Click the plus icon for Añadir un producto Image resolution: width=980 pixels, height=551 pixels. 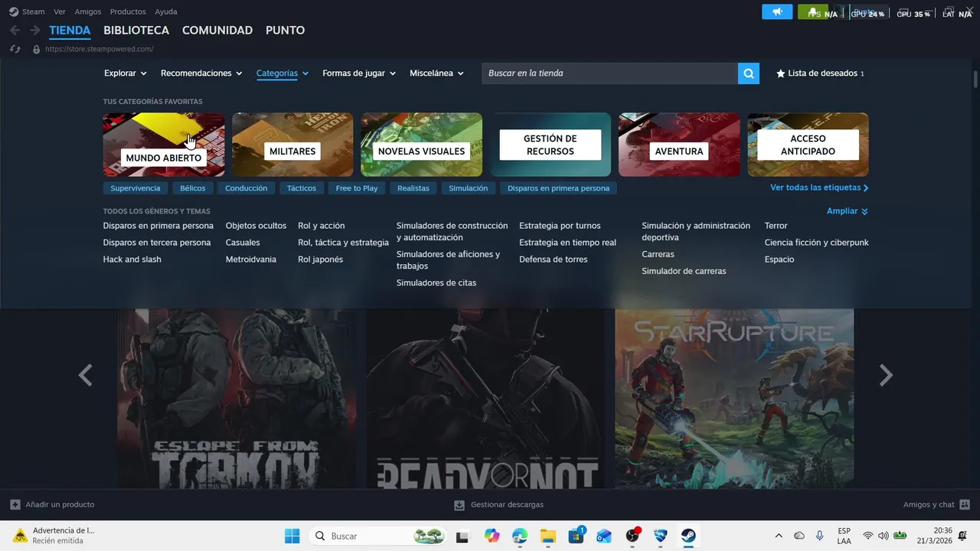coord(15,504)
